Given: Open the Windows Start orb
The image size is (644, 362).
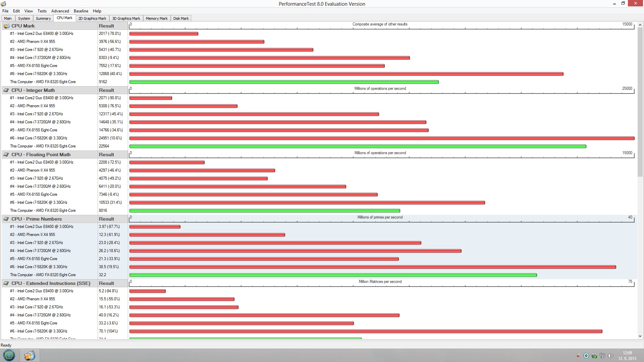Looking at the screenshot, I should (9, 355).
